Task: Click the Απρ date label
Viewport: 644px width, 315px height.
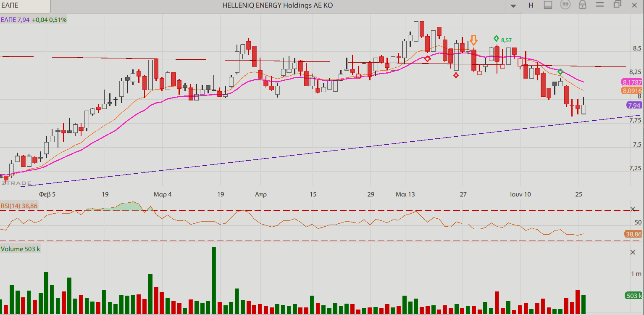Action: tap(260, 194)
